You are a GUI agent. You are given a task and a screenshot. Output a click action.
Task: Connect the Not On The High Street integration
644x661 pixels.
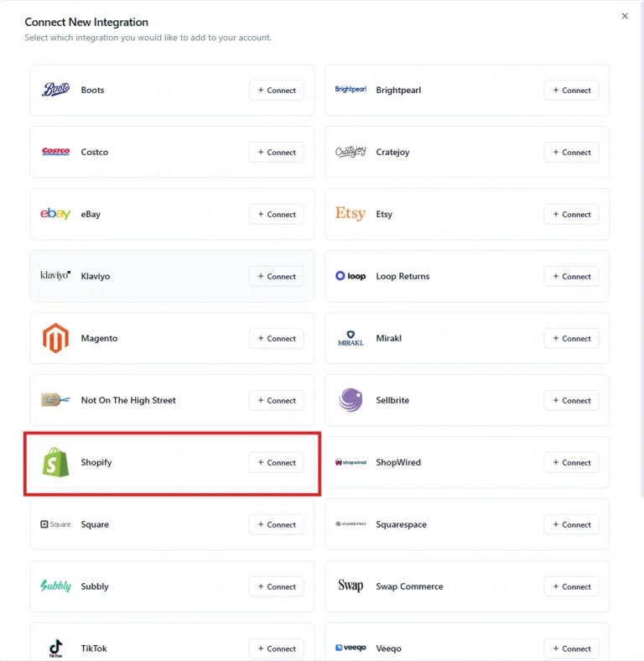(277, 400)
